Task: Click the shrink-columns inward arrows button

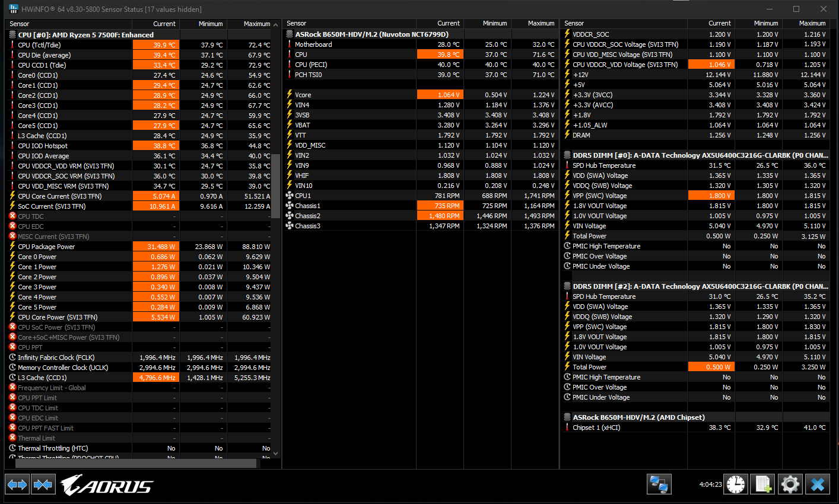Action: click(x=43, y=484)
